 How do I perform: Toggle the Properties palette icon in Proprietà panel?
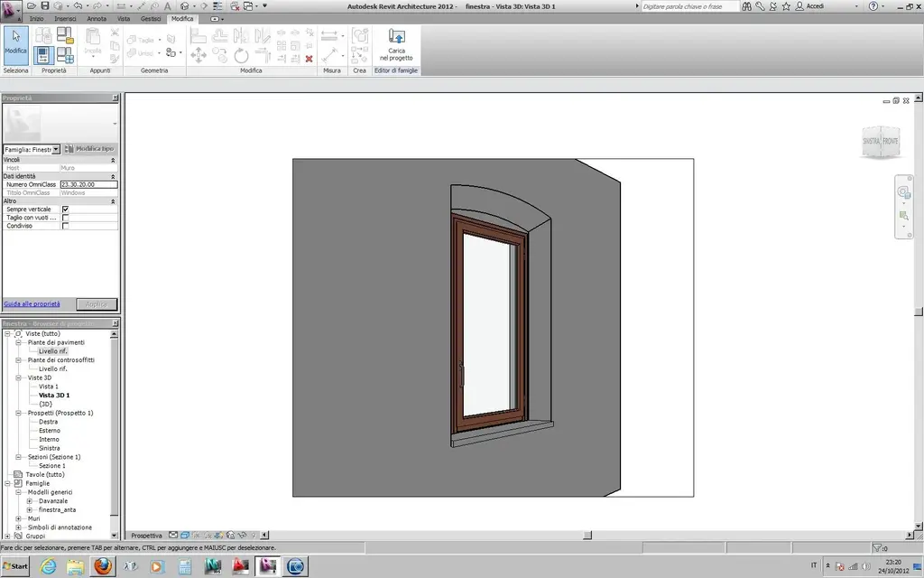pyautogui.click(x=43, y=55)
